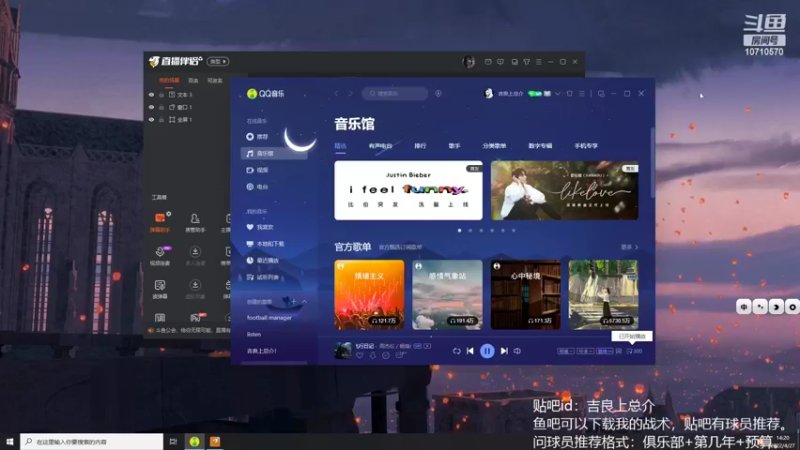Toggle visibility of 文本 3 source
This screenshot has height=450, width=800.
click(151, 94)
